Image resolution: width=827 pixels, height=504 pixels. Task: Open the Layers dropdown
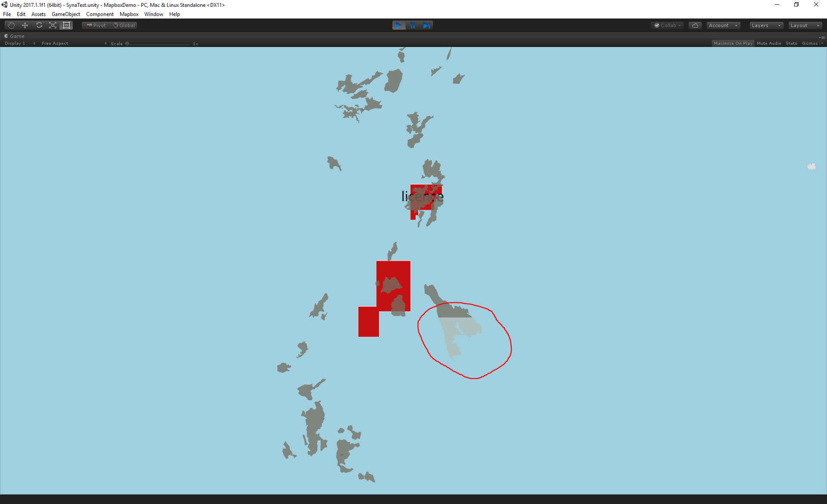tap(766, 25)
